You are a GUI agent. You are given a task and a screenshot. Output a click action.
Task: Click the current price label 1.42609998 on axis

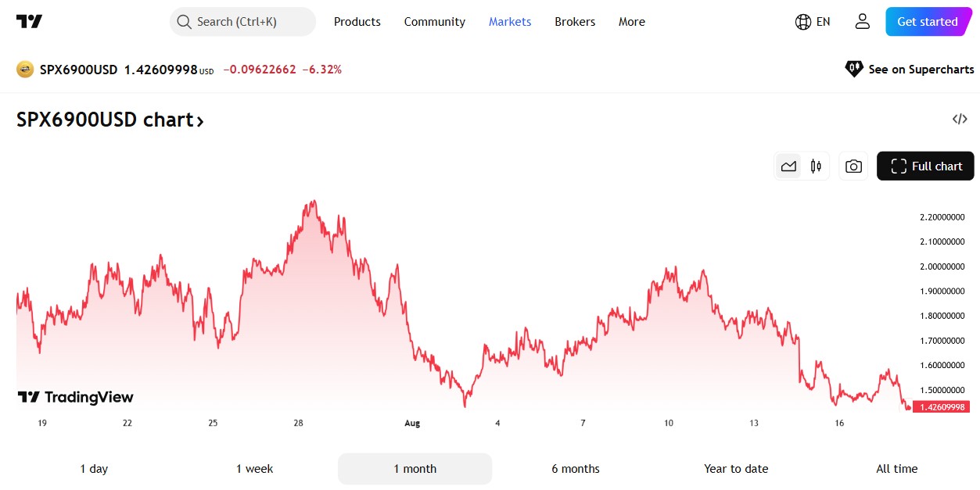point(941,407)
